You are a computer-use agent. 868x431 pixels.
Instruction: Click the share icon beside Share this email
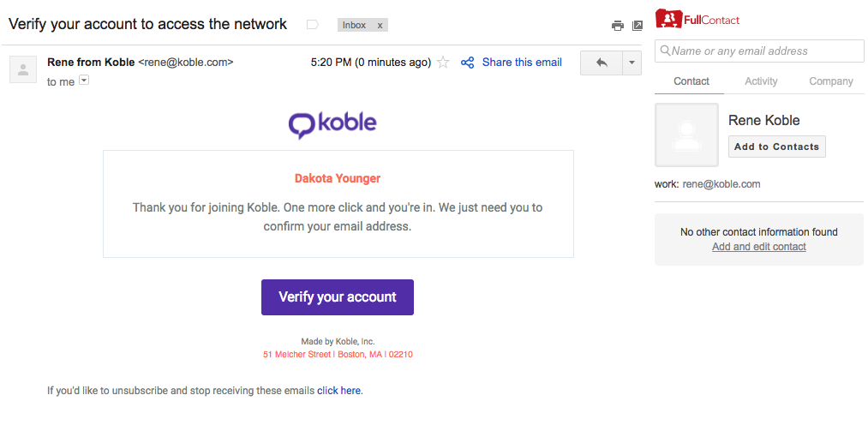467,63
